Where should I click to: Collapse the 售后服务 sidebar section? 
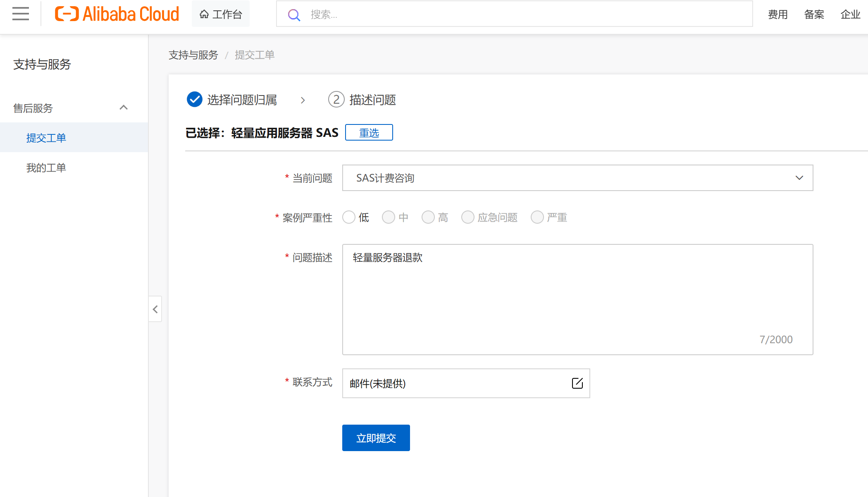(x=123, y=108)
